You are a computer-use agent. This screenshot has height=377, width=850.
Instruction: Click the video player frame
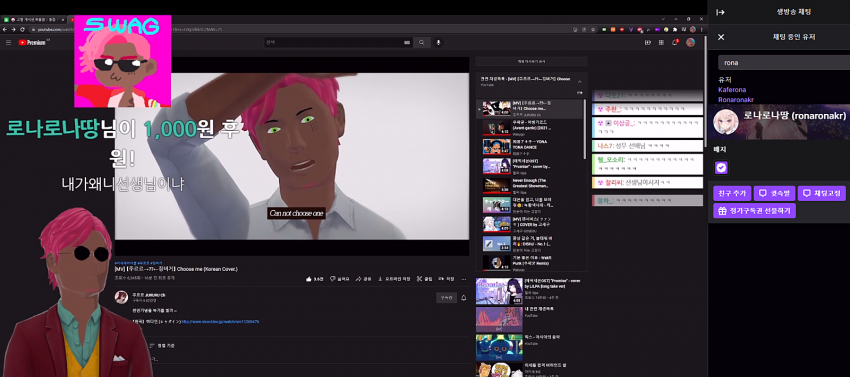[x=292, y=156]
